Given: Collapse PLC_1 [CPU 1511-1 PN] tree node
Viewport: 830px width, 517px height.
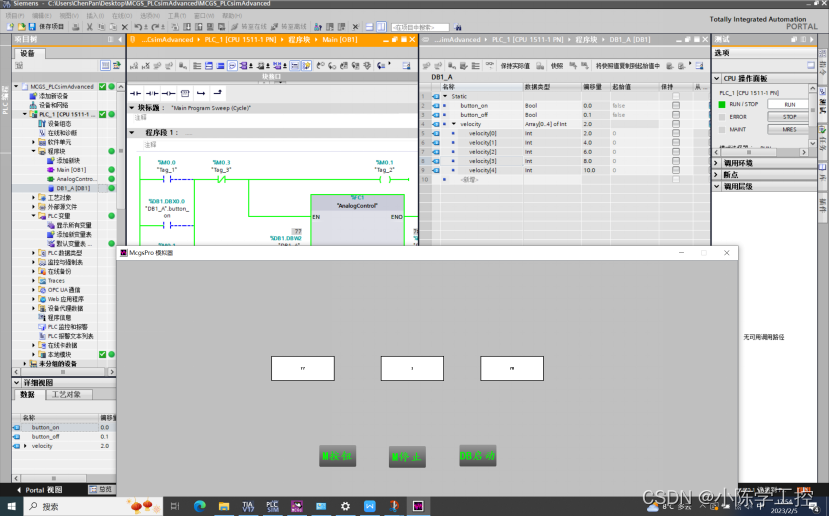Looking at the screenshot, I should 24,114.
